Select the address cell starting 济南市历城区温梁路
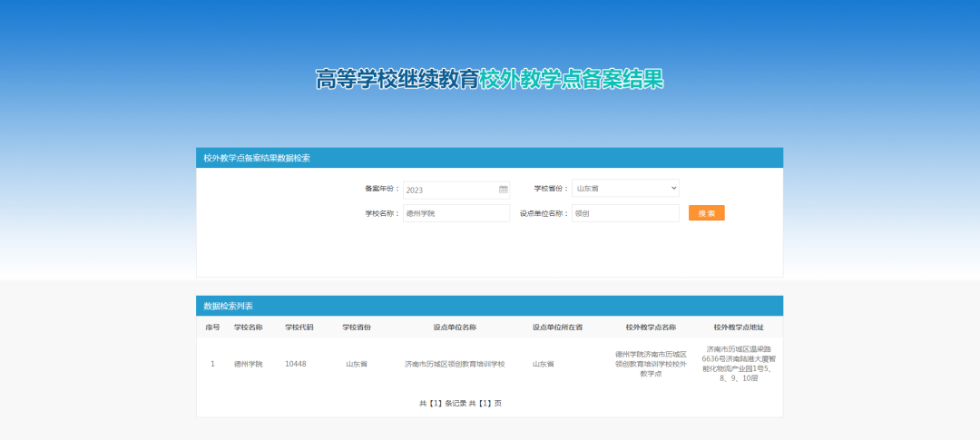The image size is (980, 440). 739,364
